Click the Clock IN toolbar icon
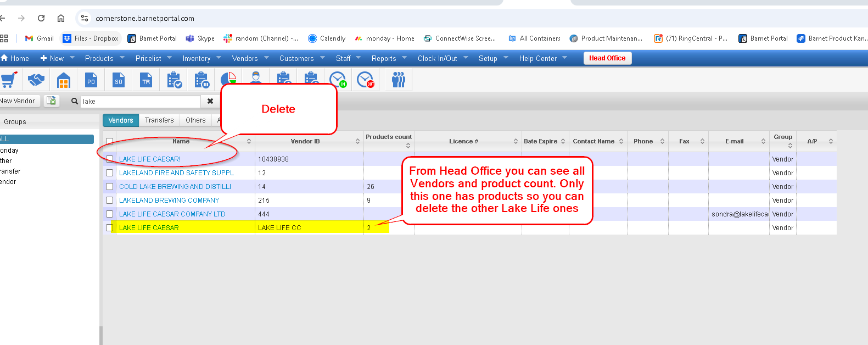The image size is (868, 345). 338,80
